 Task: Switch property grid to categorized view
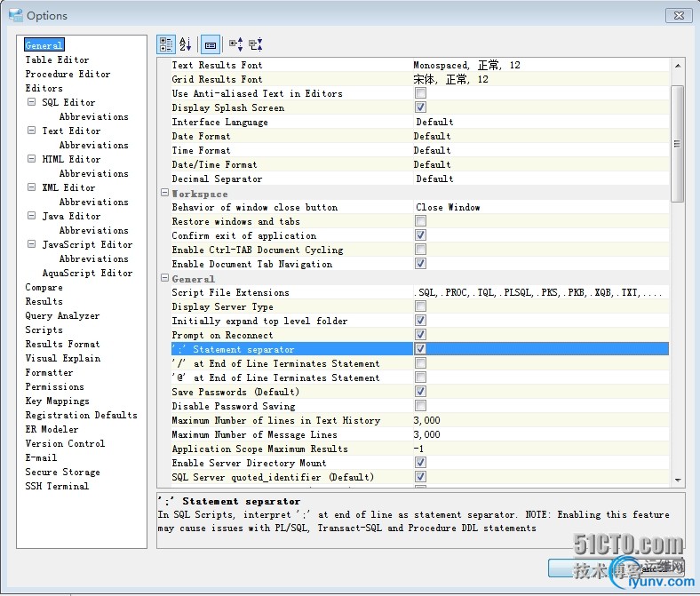pyautogui.click(x=166, y=44)
